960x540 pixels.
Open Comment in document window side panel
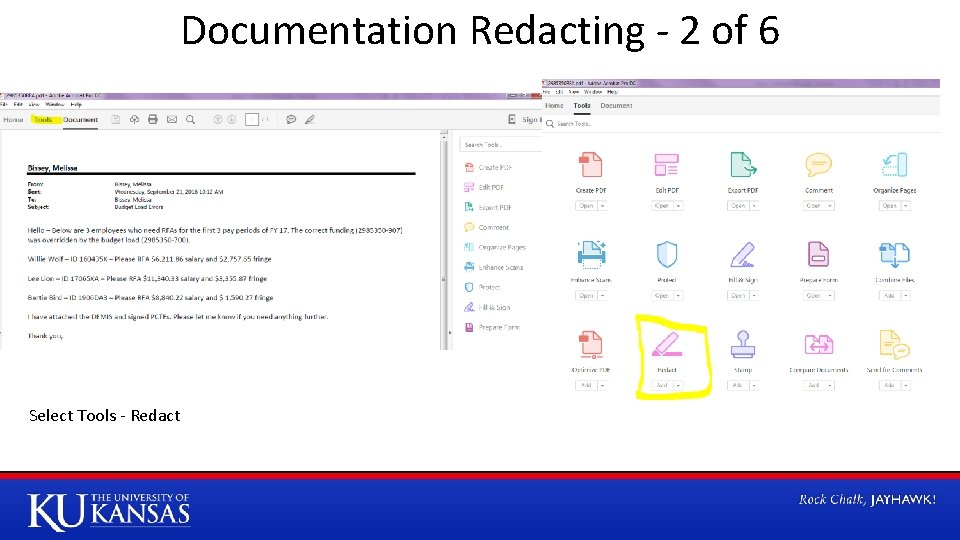click(487, 227)
